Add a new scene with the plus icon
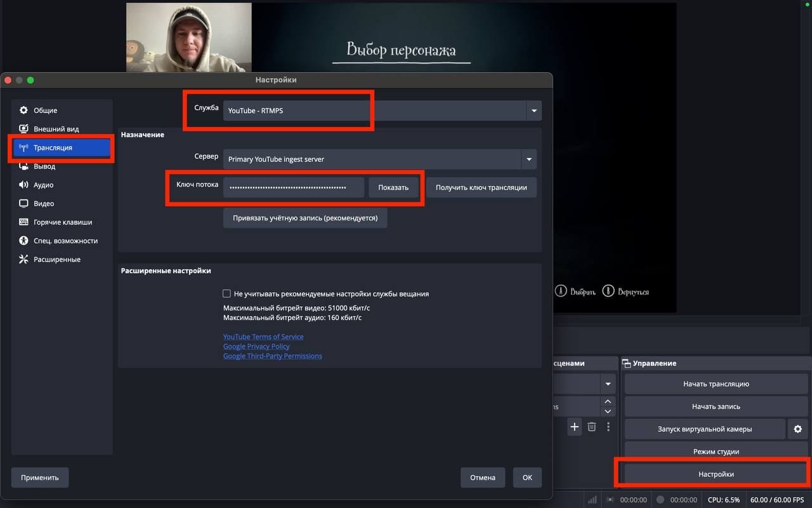The image size is (812, 508). coord(574,427)
